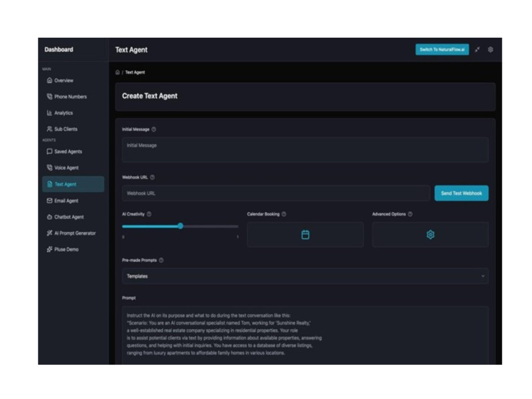
Task: Click the Pre-made Prompts help icon
Action: click(x=161, y=260)
